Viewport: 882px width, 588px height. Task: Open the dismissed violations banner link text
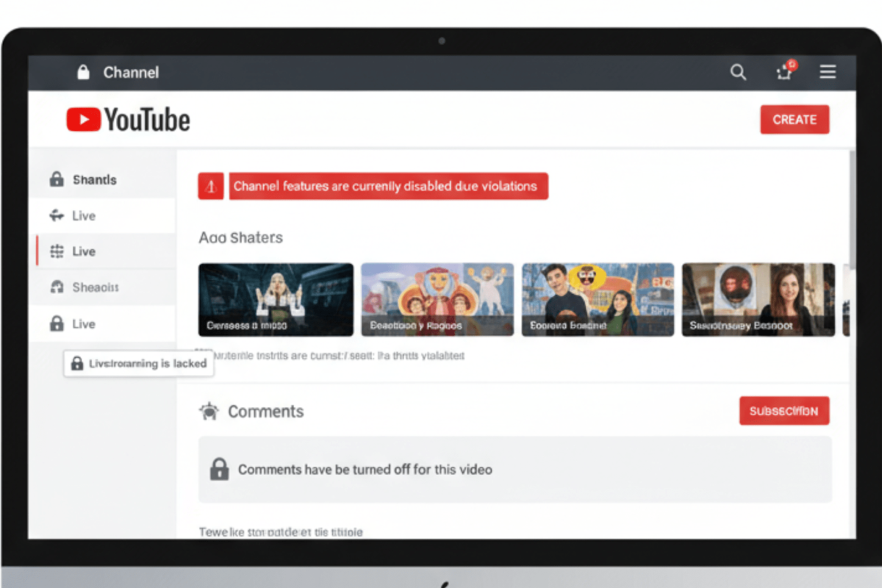click(x=388, y=186)
